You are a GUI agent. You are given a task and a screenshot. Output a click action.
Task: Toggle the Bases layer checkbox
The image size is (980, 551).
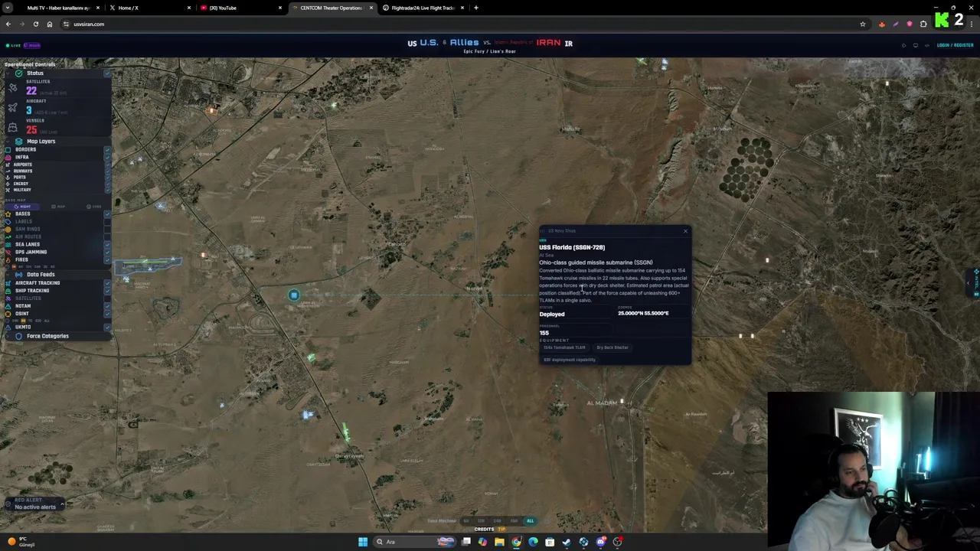point(107,214)
